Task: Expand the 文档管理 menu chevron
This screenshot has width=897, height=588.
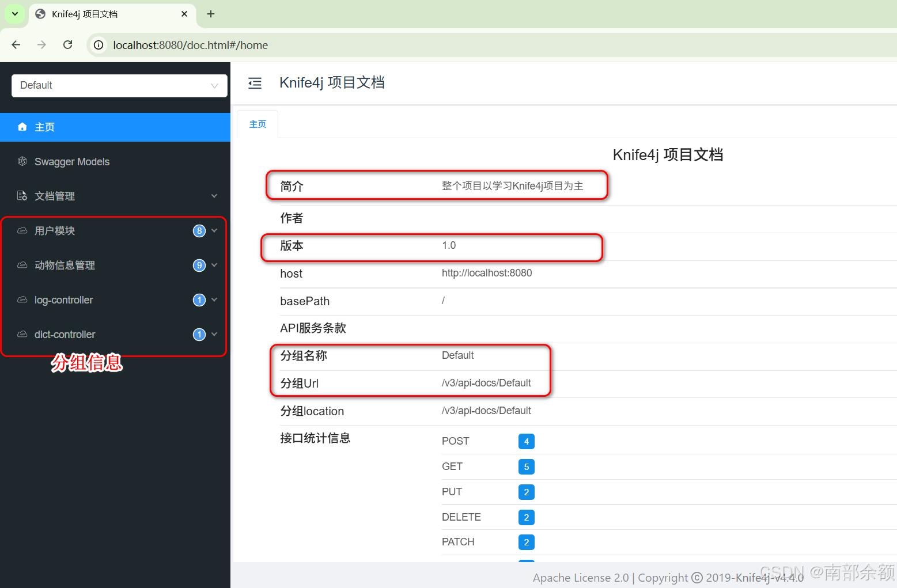Action: (214, 196)
